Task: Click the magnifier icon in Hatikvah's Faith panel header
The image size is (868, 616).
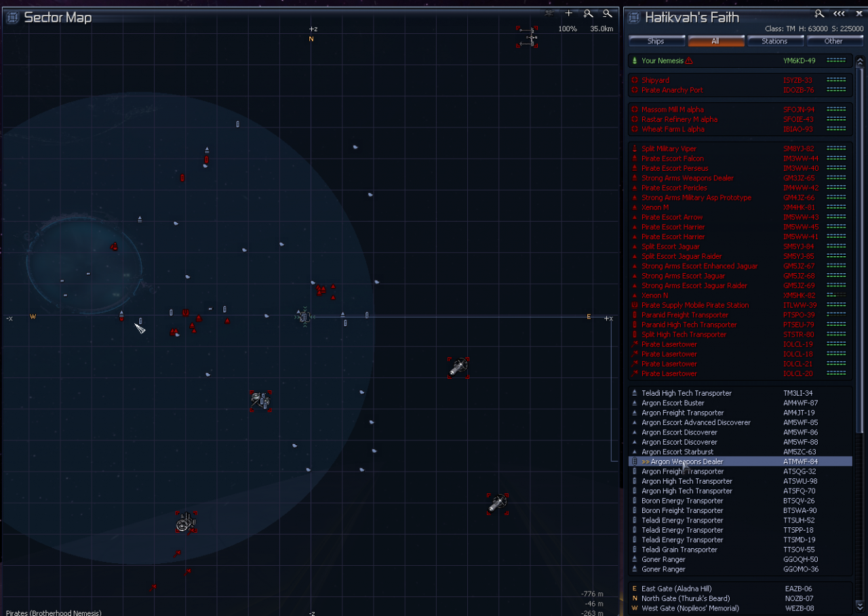Action: 819,13
